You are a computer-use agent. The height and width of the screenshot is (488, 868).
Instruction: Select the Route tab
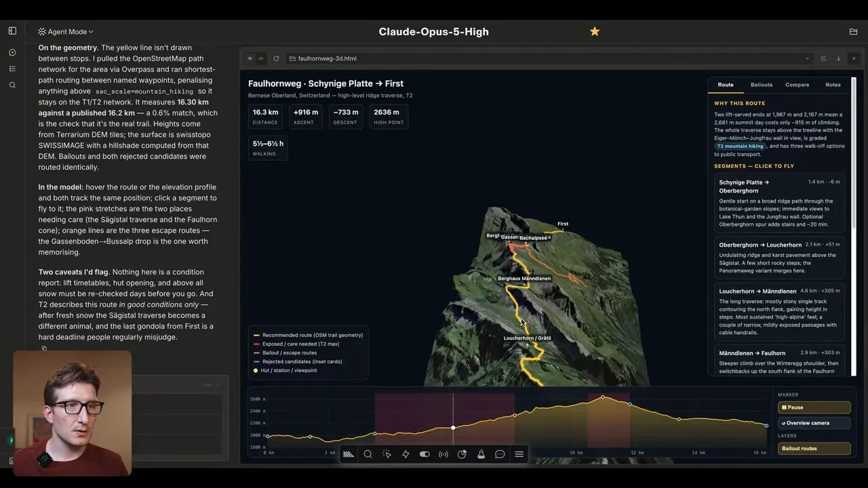coord(726,85)
